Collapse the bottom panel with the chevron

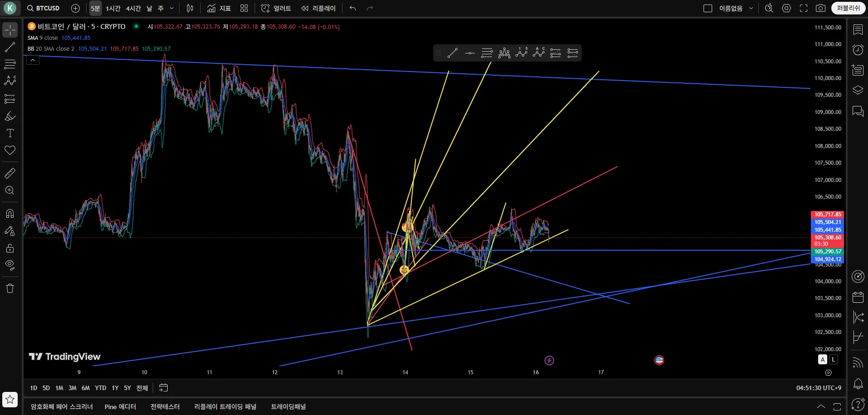(821, 406)
